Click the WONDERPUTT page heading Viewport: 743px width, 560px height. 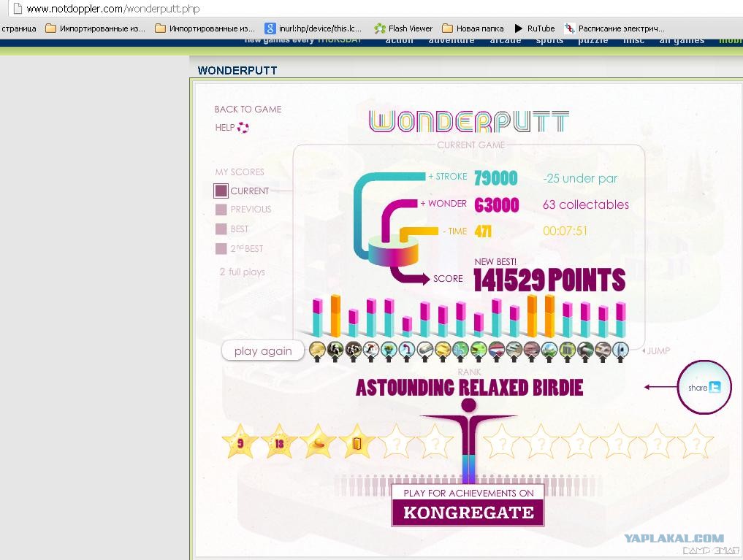click(x=237, y=71)
